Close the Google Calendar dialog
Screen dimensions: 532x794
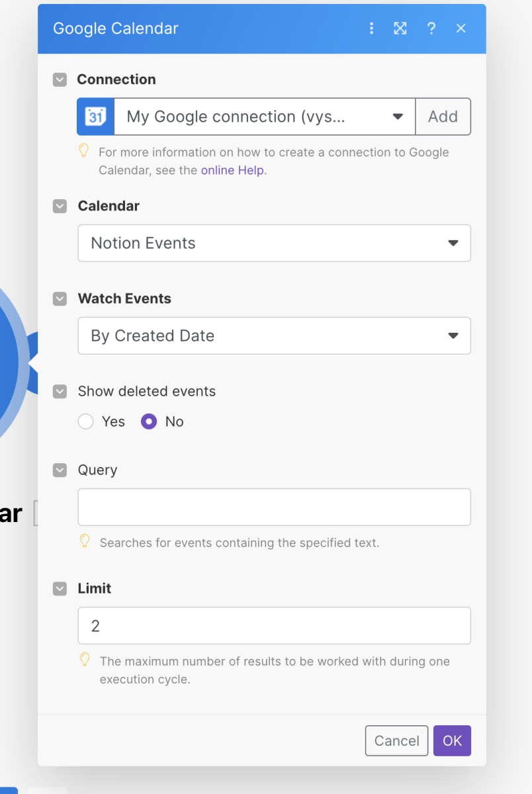[x=461, y=28]
